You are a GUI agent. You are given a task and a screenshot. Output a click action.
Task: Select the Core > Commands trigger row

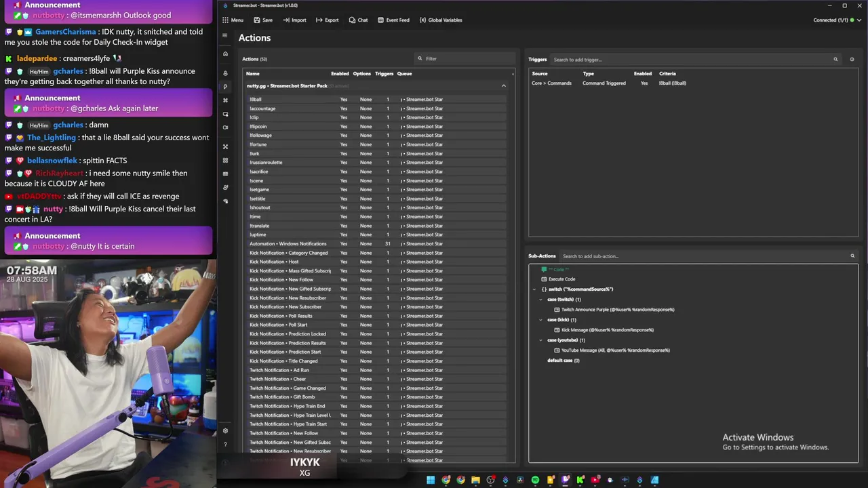tap(692, 83)
